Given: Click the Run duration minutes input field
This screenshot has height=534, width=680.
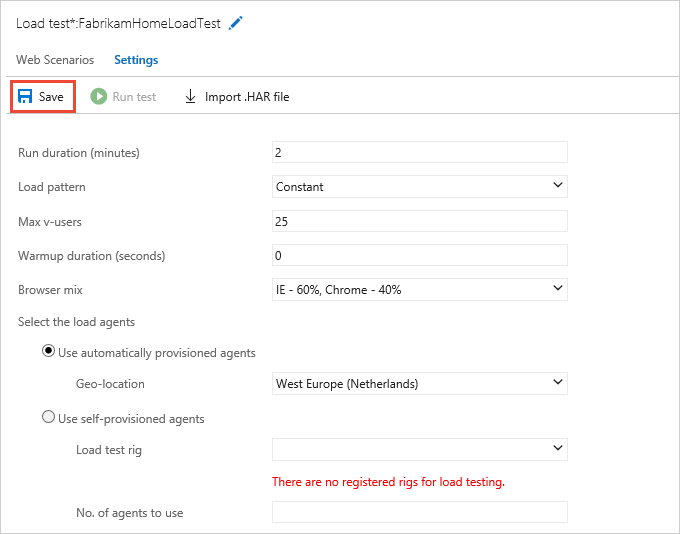Looking at the screenshot, I should (419, 152).
